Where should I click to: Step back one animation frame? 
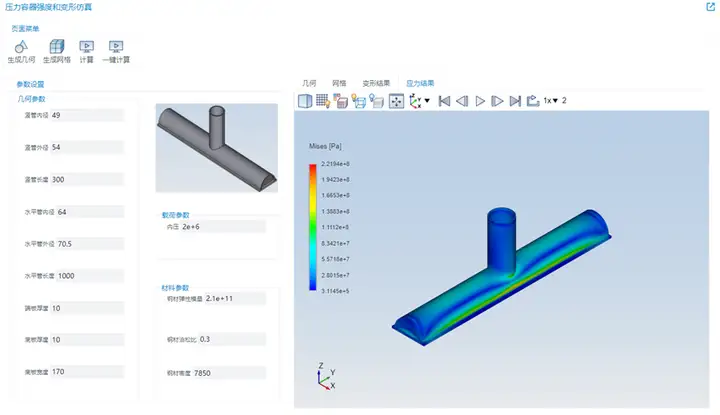tap(462, 101)
